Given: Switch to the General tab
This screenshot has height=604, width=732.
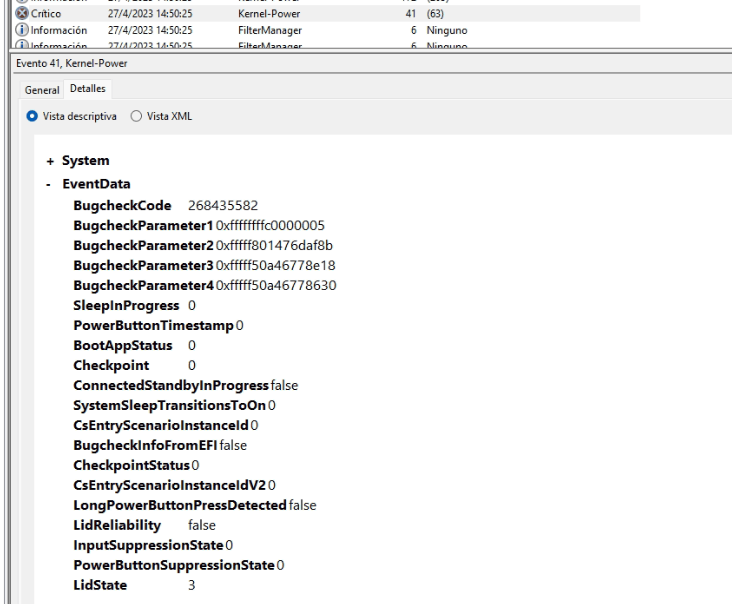Looking at the screenshot, I should click(x=42, y=90).
